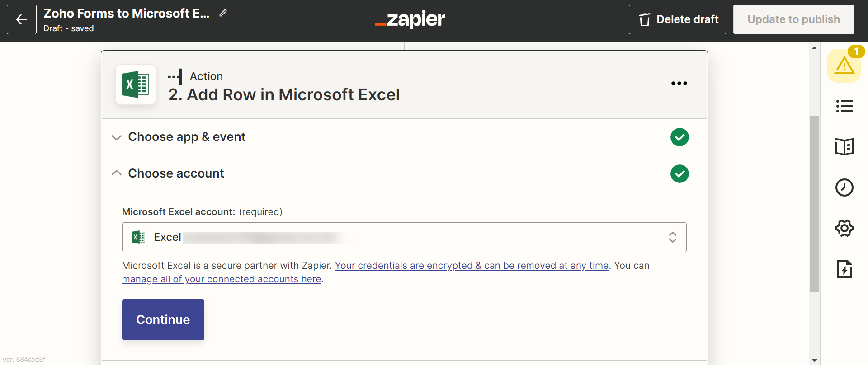The height and width of the screenshot is (365, 868).
Task: Click the Update to publish button
Action: click(x=793, y=19)
